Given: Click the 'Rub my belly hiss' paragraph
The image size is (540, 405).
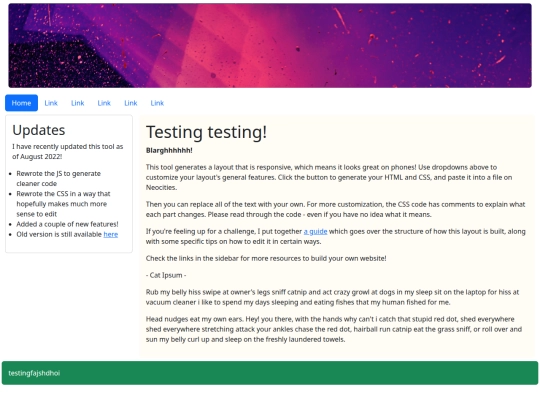Looking at the screenshot, I should pos(332,297).
